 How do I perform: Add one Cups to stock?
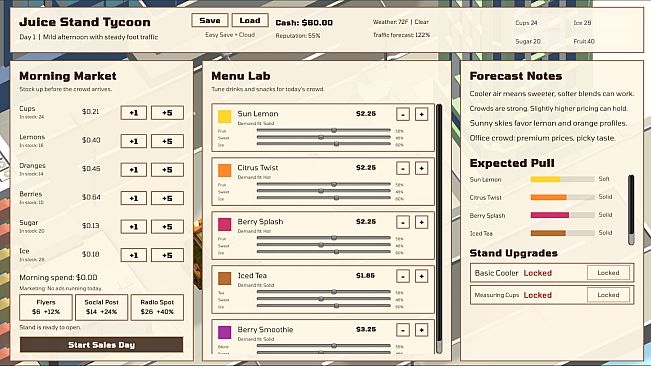134,113
